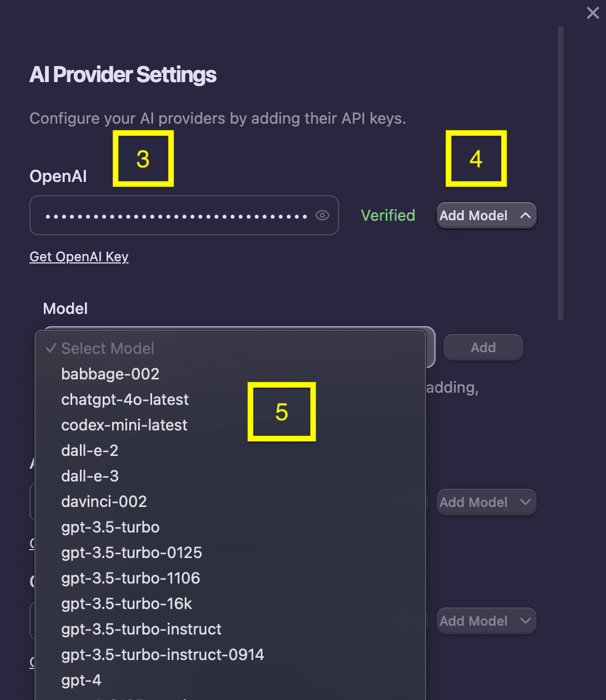
Task: Open the Get OpenAI Key link
Action: point(79,257)
